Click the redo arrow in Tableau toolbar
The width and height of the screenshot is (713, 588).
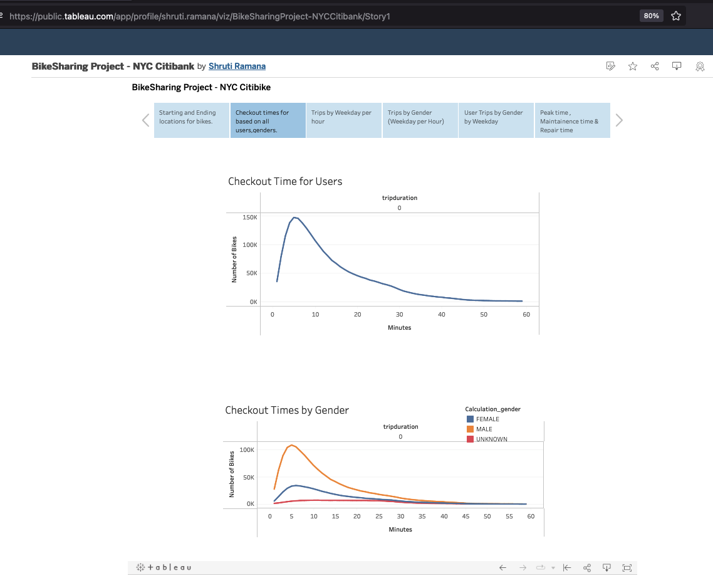pyautogui.click(x=523, y=567)
